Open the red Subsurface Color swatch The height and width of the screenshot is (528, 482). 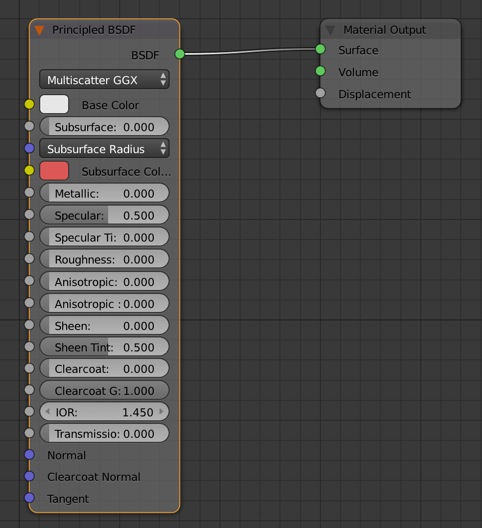[54, 171]
